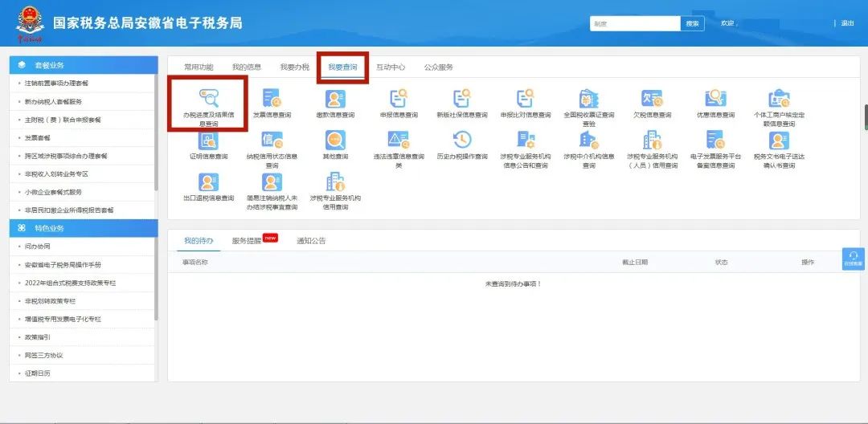Switch to 我的信息 tab

pos(247,67)
